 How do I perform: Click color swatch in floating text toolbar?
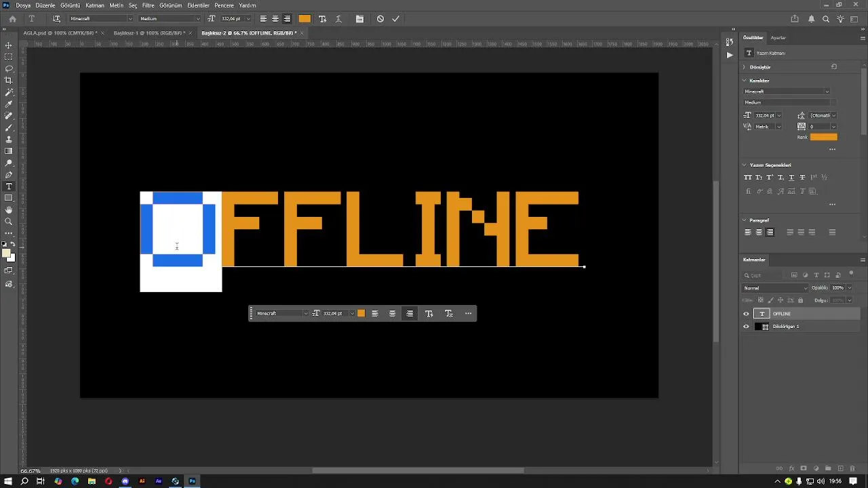tap(361, 314)
